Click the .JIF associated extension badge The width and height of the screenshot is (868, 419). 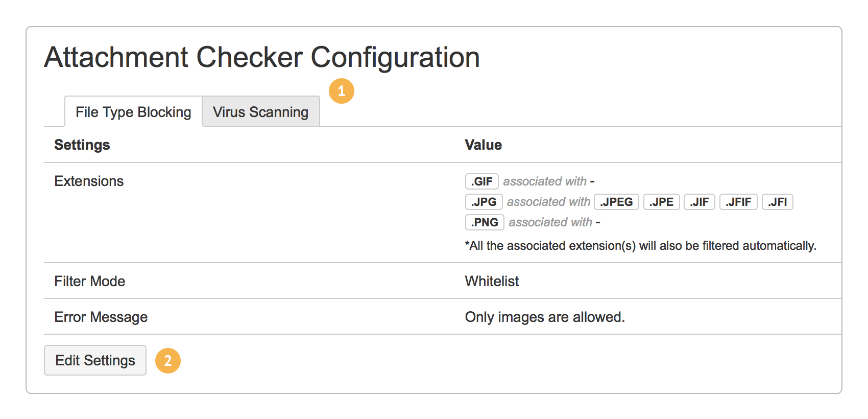coord(699,202)
